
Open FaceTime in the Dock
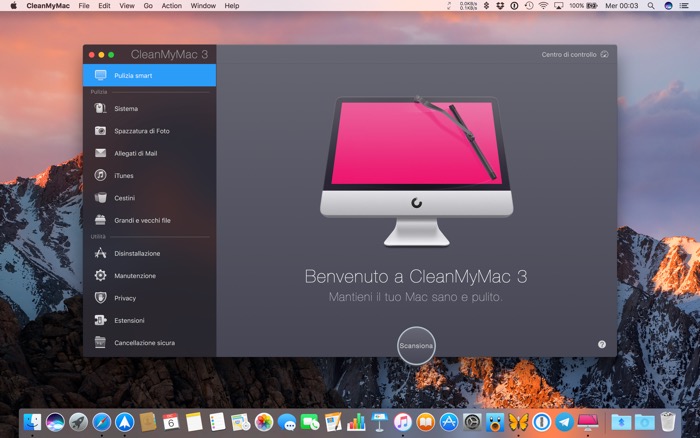[310, 422]
